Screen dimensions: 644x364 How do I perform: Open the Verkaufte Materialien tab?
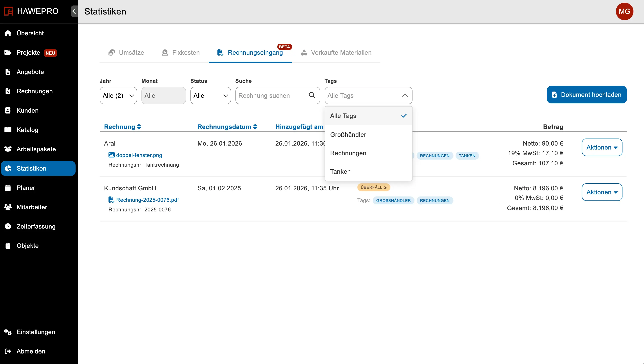pyautogui.click(x=336, y=52)
